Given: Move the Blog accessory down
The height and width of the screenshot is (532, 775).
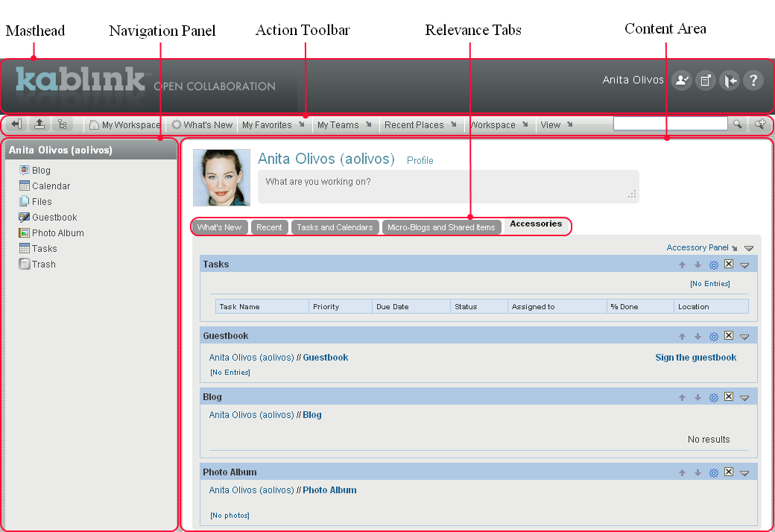Looking at the screenshot, I should pos(697,398).
